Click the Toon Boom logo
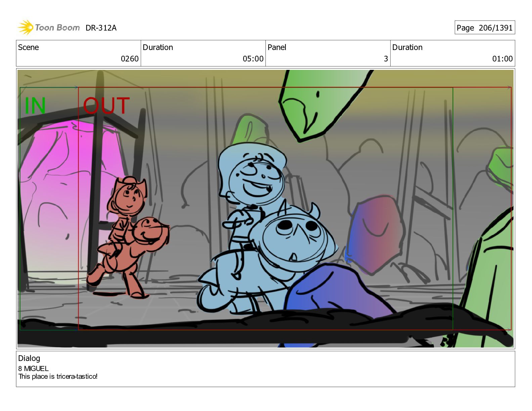The height and width of the screenshot is (411, 532). (x=49, y=28)
